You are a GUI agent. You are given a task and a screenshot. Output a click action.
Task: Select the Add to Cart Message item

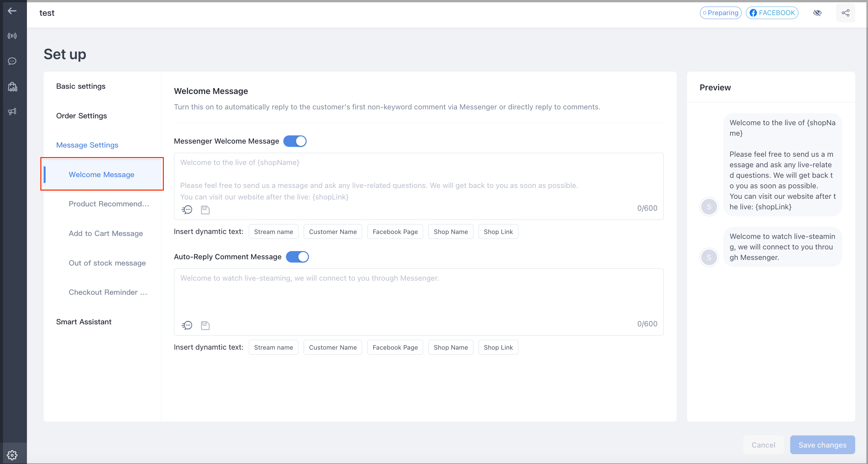(106, 233)
